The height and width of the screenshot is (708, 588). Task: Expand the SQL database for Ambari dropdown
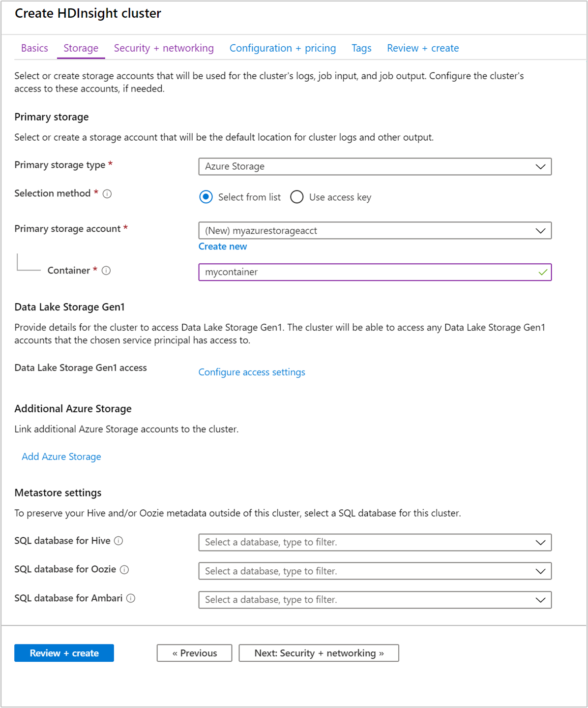pyautogui.click(x=540, y=600)
